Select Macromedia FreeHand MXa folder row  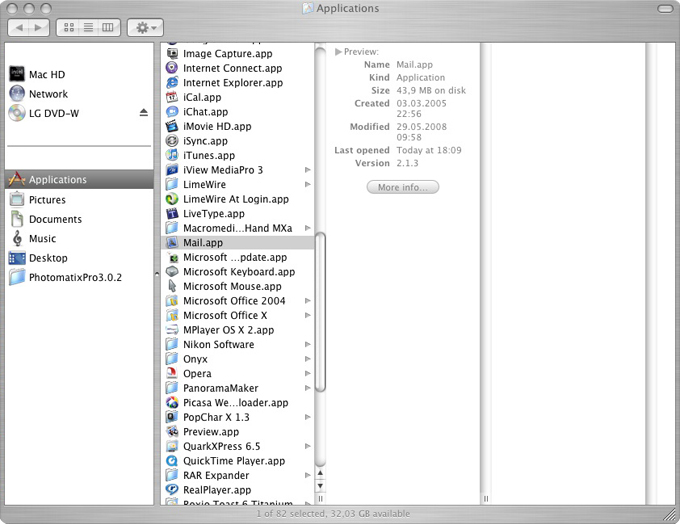[238, 228]
